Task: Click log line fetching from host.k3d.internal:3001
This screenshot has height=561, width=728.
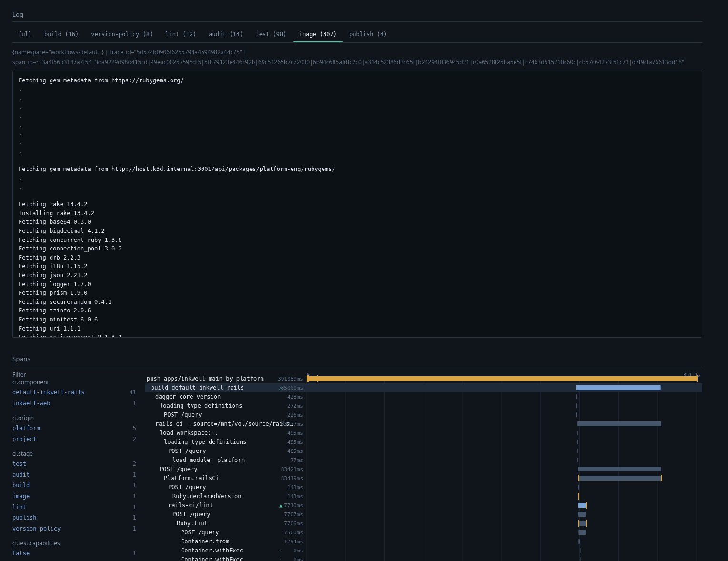Action: click(177, 169)
